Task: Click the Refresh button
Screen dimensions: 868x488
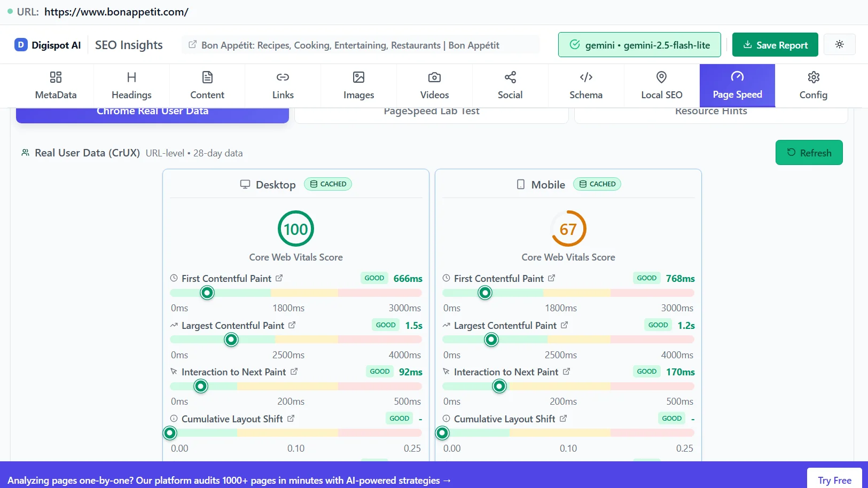Action: [809, 153]
